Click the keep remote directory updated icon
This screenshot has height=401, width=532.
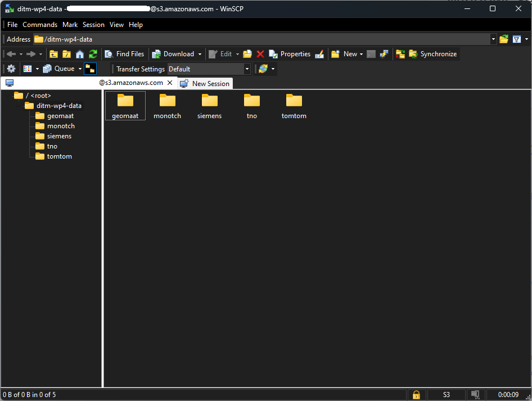(263, 69)
